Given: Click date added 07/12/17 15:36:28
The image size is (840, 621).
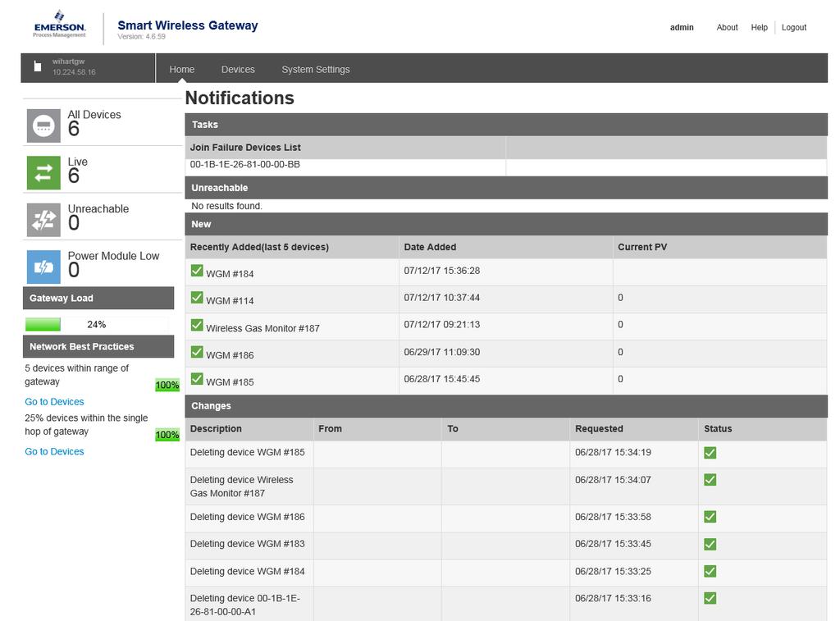Looking at the screenshot, I should (442, 271).
